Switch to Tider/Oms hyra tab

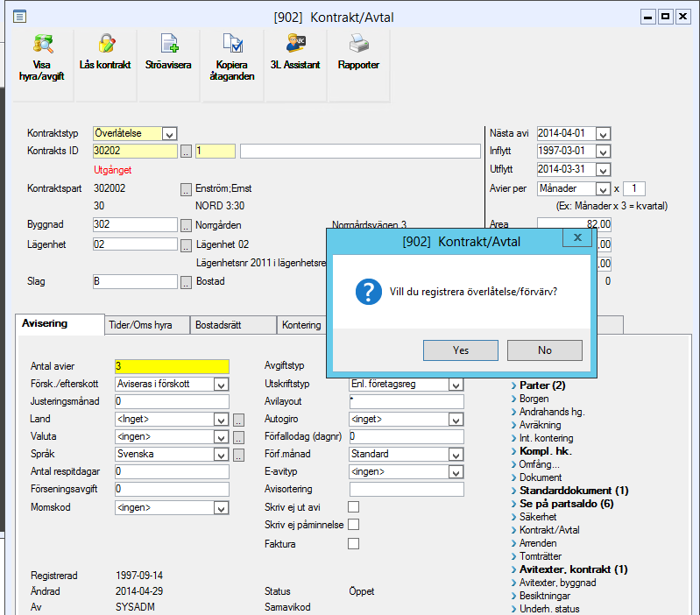tap(147, 325)
